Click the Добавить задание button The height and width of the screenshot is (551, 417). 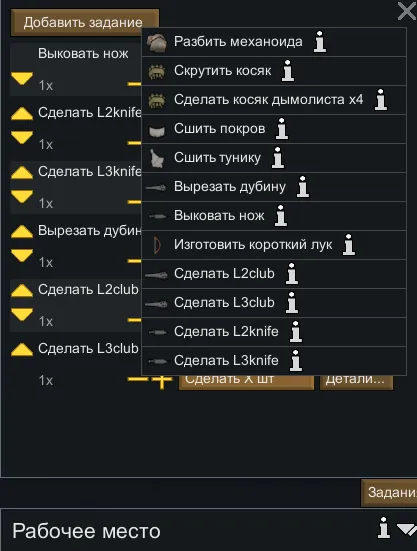click(x=85, y=22)
